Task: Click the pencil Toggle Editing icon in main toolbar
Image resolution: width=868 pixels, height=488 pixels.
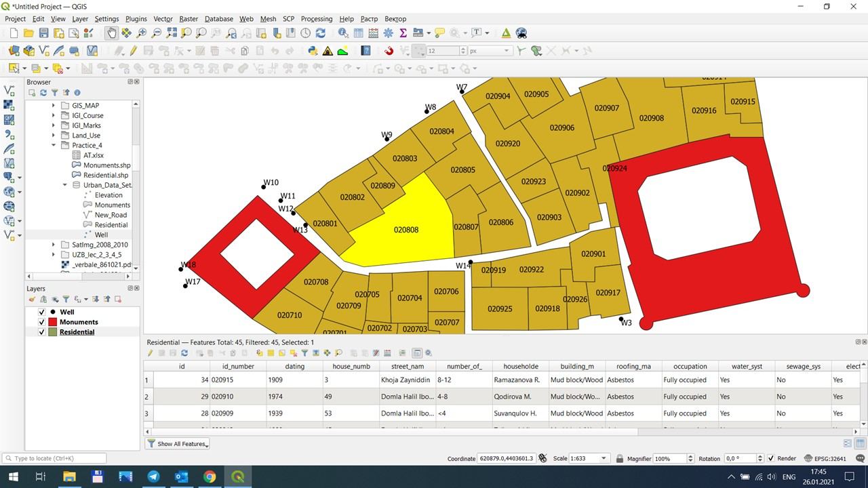Action: (134, 51)
